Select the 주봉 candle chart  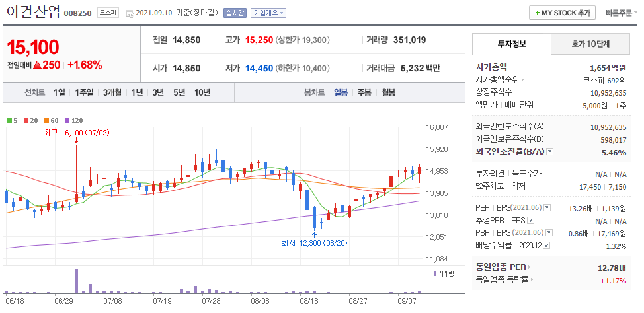364,92
